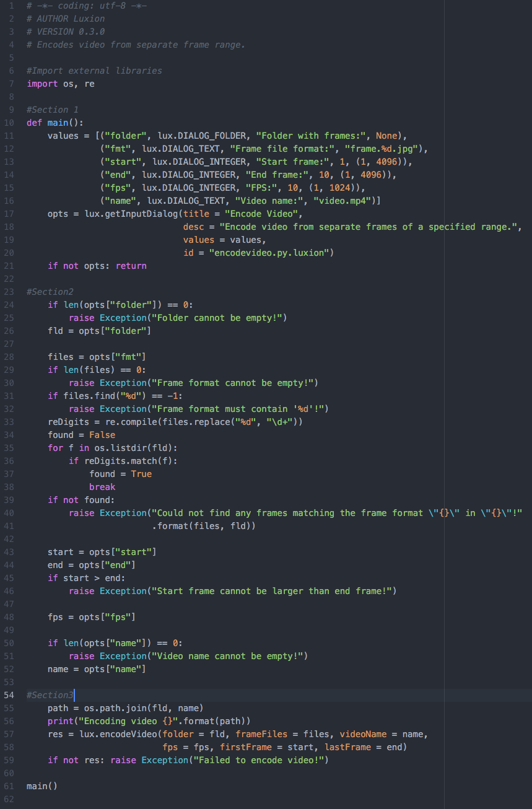The image size is (532, 809).
Task: Click the return keyword on line 21
Action: [131, 265]
